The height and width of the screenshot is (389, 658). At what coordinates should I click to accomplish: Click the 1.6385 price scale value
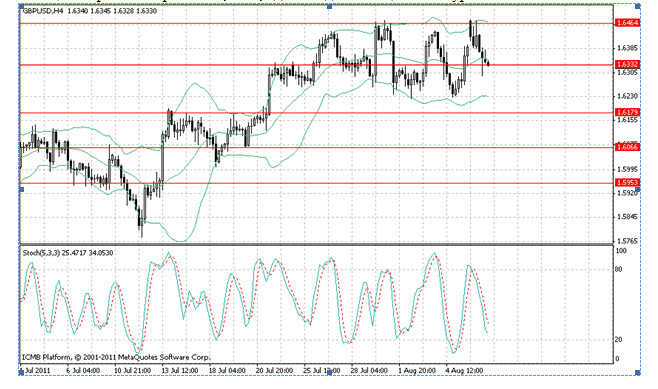click(627, 48)
